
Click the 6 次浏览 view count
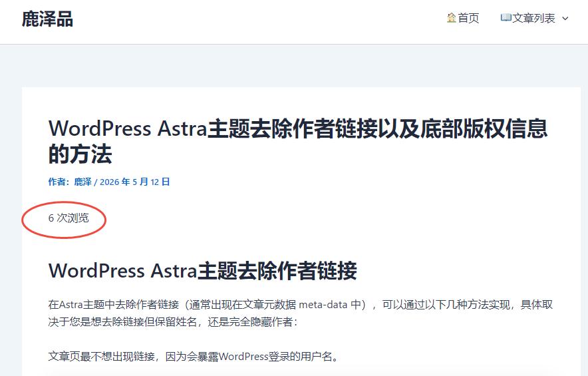(x=69, y=218)
